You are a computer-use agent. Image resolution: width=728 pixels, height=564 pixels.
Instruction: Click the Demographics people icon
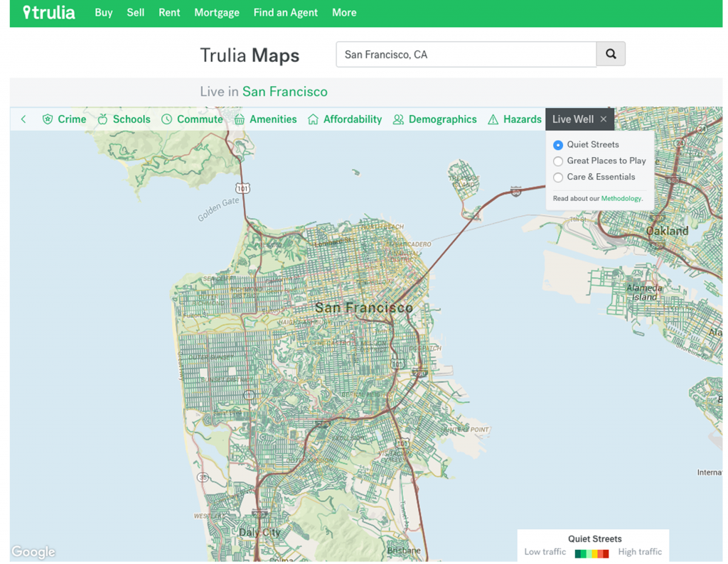click(398, 119)
